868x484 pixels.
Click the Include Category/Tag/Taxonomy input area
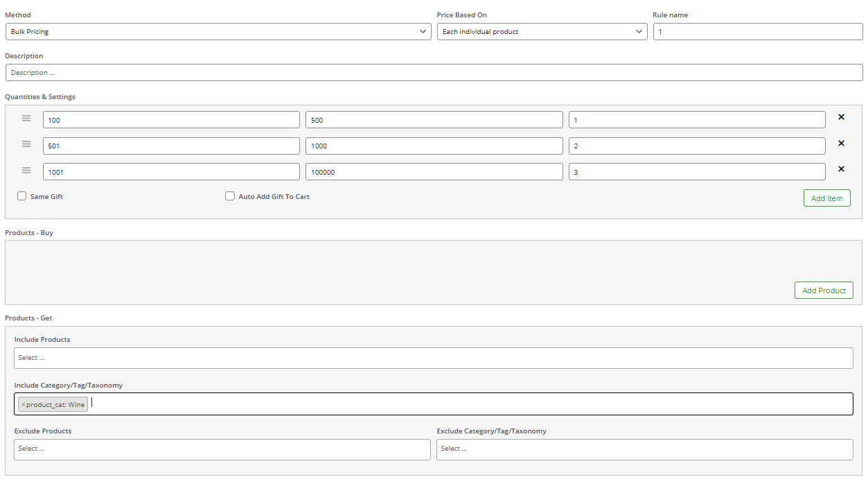coord(471,404)
